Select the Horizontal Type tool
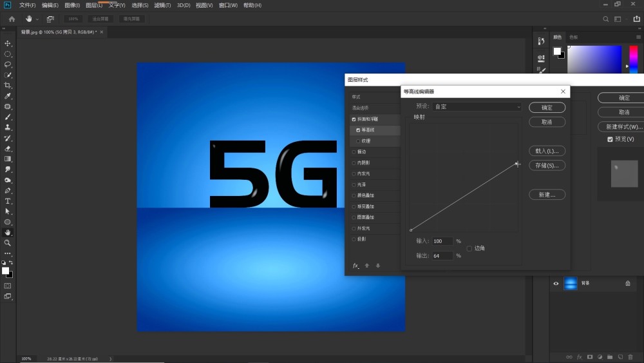 [7, 201]
